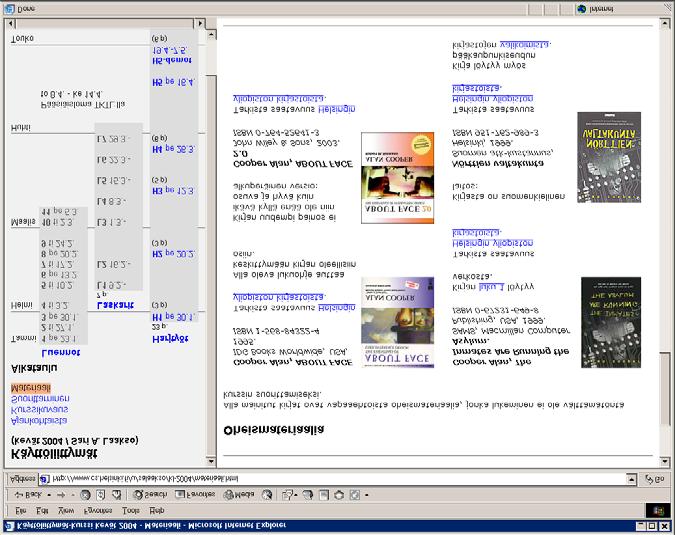Click the L7 29.3. exercise entry
This screenshot has height=535, width=675.
tap(114, 139)
